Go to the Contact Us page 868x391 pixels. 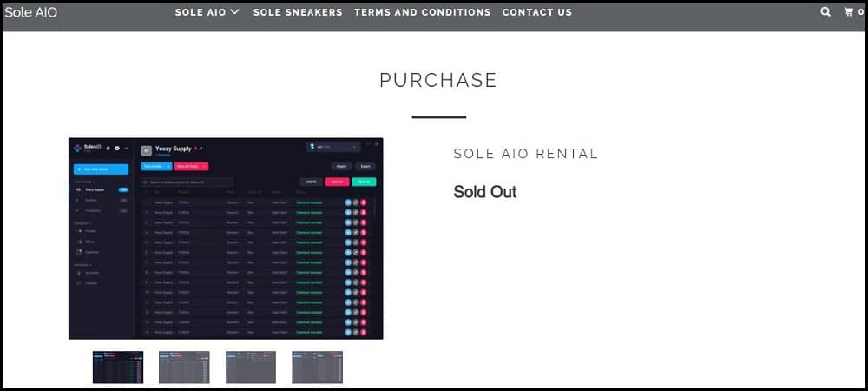[x=537, y=11]
